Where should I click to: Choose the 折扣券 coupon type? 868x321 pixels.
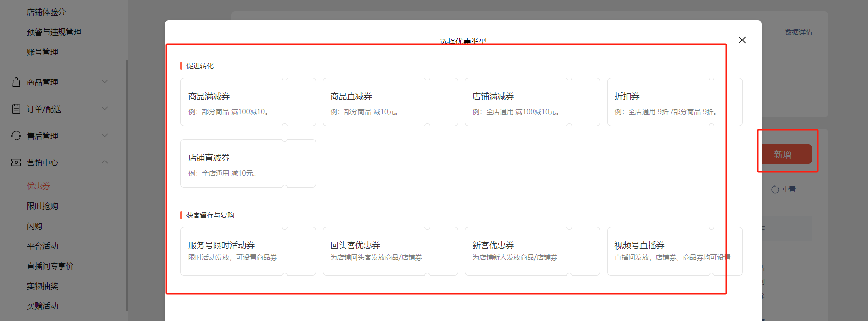[675, 102]
